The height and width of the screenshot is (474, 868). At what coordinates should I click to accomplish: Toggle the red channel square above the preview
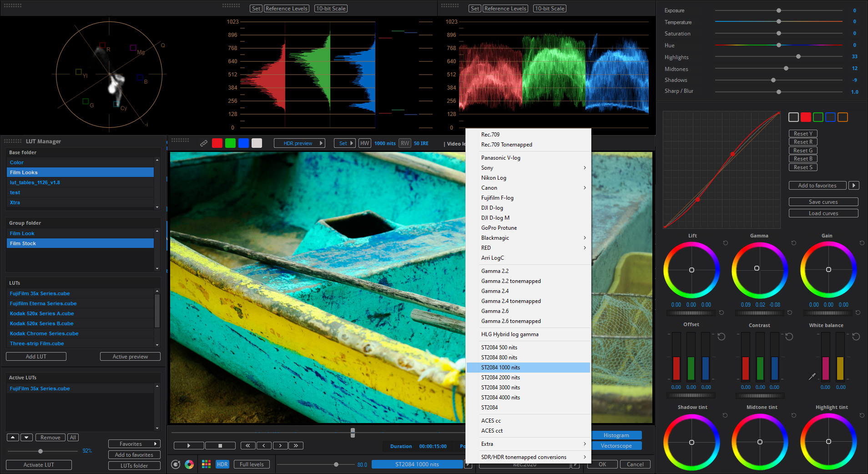point(217,143)
